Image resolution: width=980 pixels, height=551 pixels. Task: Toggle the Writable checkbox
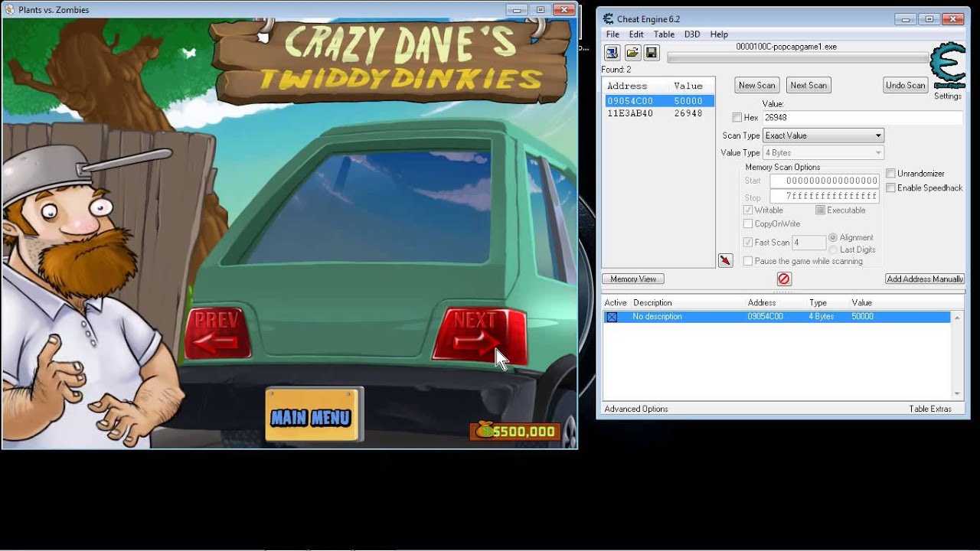[748, 210]
